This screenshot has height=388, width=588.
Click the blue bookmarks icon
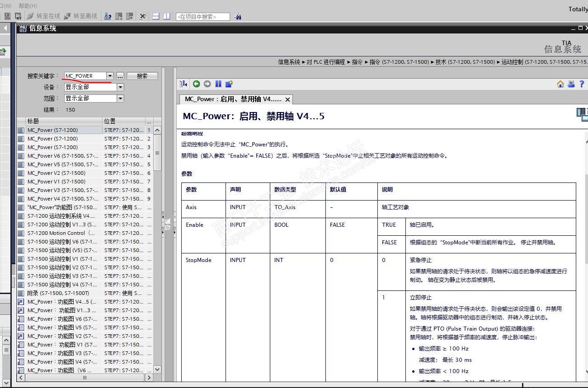pyautogui.click(x=218, y=84)
